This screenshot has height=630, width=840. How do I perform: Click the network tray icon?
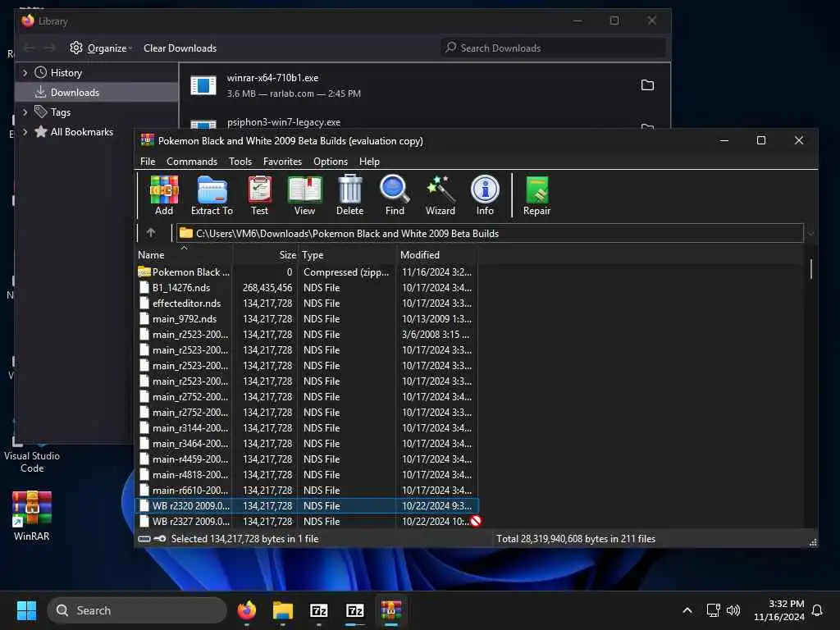click(713, 610)
